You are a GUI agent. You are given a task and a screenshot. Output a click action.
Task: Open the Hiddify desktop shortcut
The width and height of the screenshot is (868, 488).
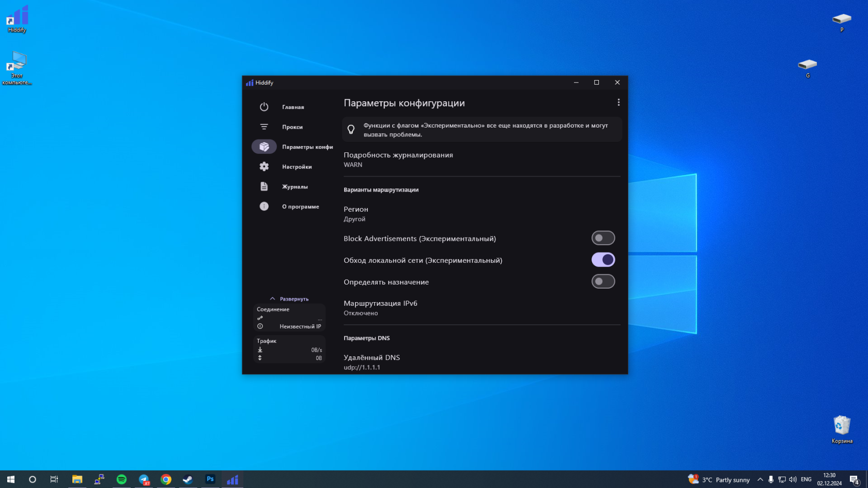17,19
